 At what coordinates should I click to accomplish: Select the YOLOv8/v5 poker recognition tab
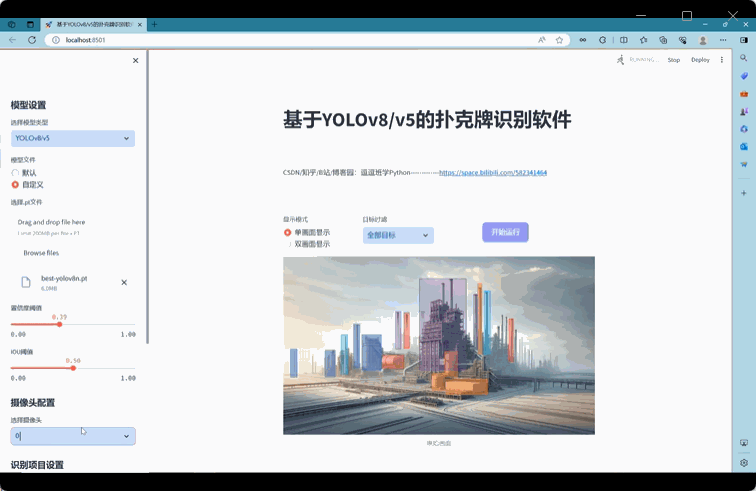94,25
